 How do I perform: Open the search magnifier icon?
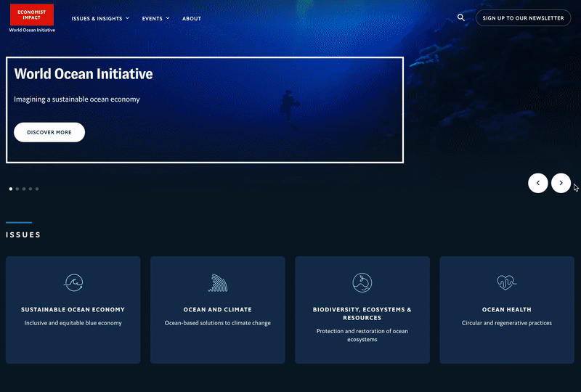coord(460,17)
